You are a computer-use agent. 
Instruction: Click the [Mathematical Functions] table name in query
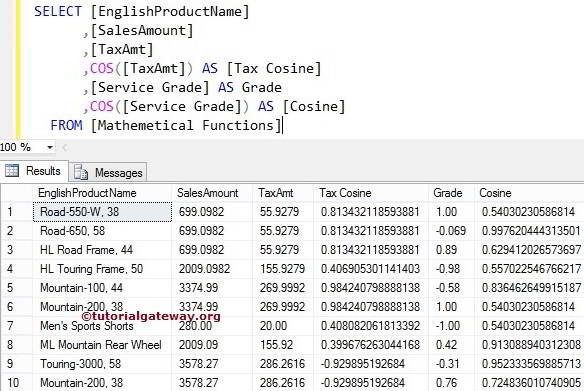tap(186, 125)
